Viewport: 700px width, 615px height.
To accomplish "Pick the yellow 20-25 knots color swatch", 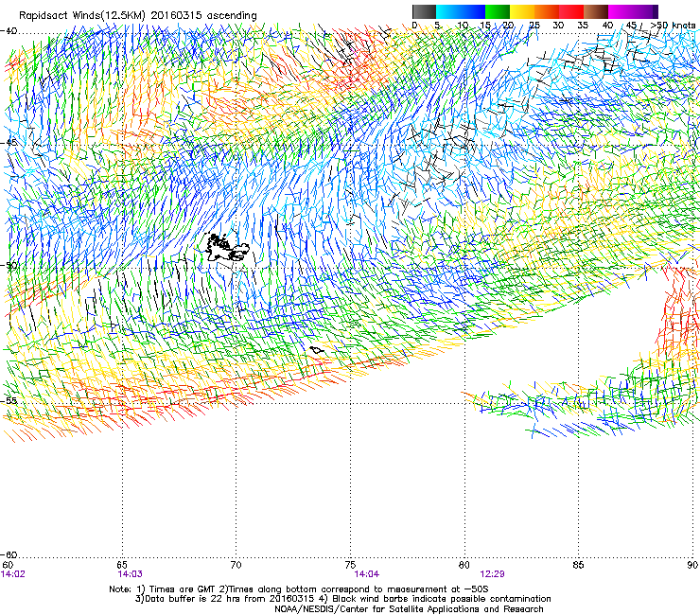I will point(522,11).
